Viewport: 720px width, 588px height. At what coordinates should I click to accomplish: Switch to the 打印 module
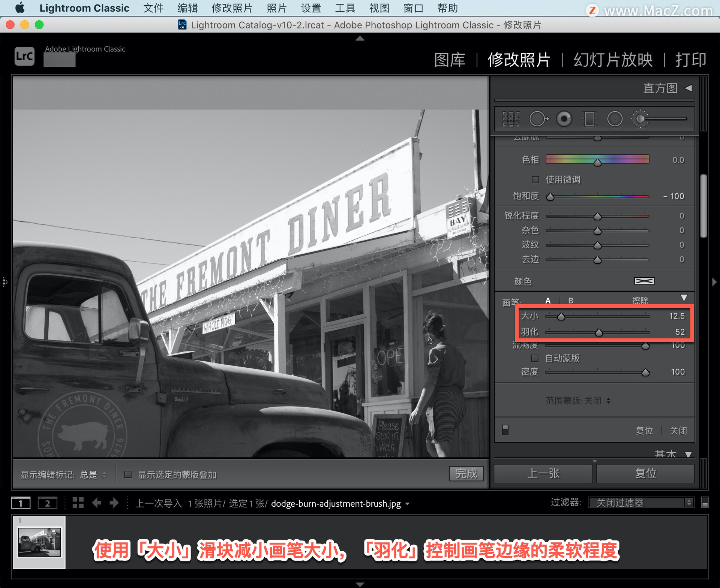691,60
